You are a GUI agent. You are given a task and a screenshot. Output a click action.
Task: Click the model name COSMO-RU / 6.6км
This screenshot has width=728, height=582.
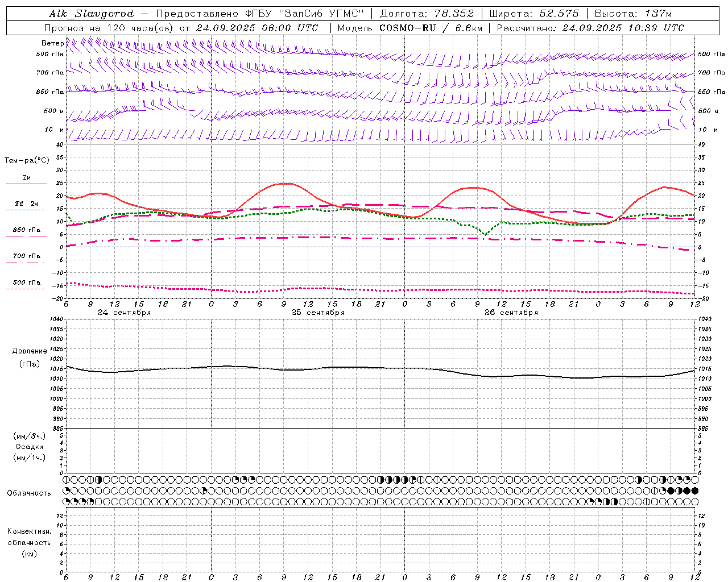(431, 28)
